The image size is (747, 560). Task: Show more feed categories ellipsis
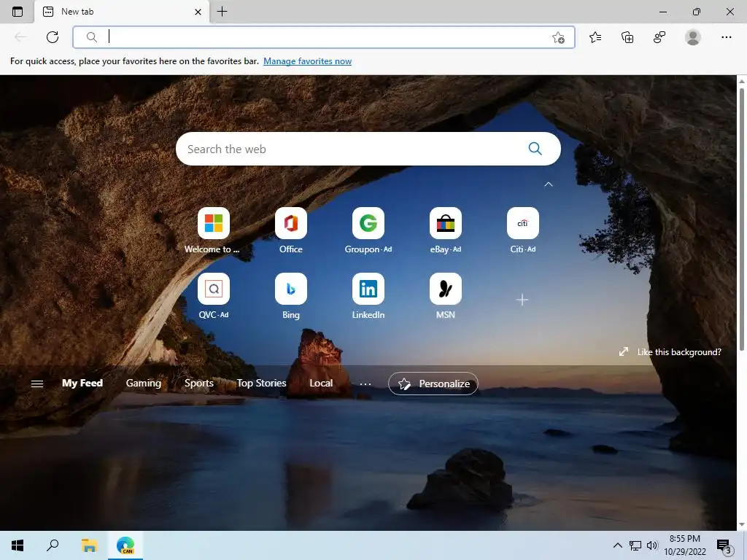click(365, 384)
